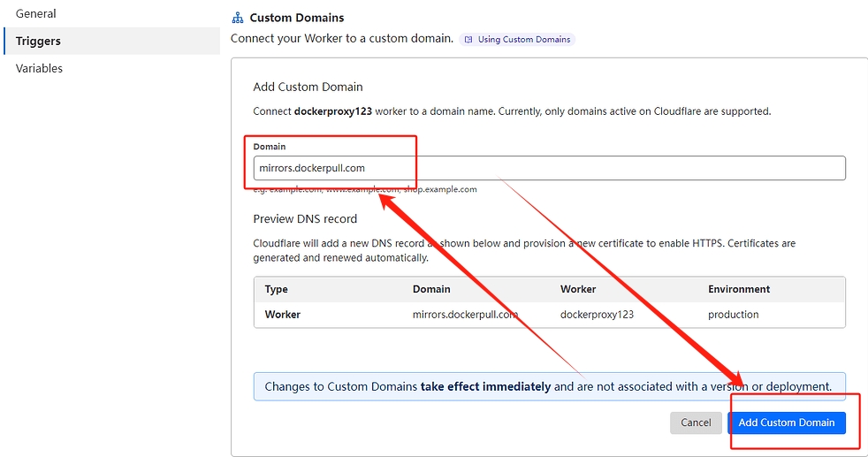868x457 pixels.
Task: Select the Worker type cell in table row
Action: pos(283,314)
